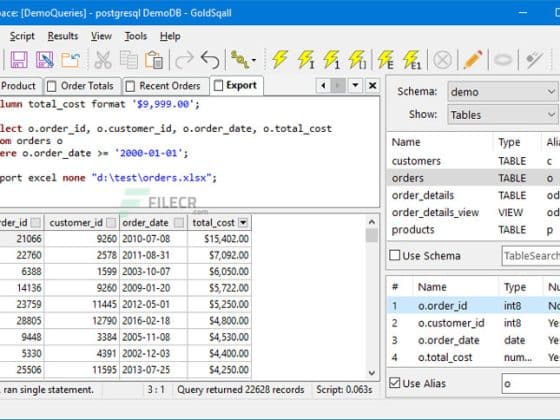The width and height of the screenshot is (560, 420).
Task: Click 'Query returned 22628 records' status text
Action: [240, 390]
